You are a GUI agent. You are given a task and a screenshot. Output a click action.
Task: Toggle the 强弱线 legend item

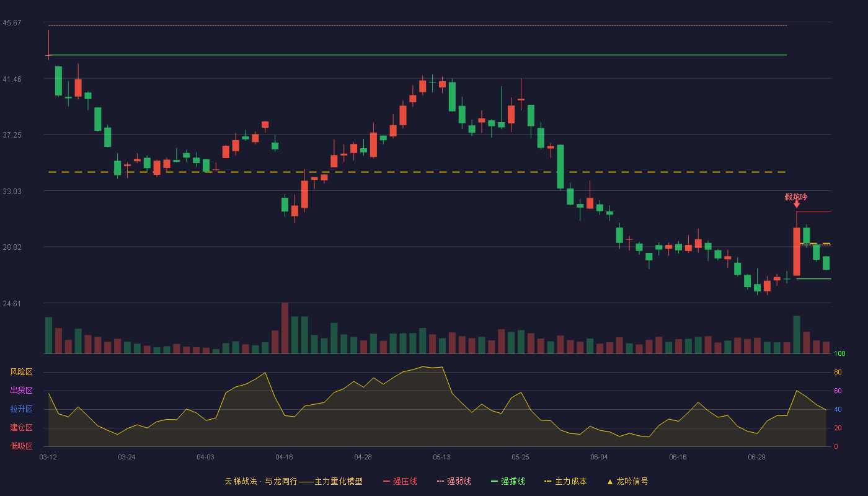click(454, 481)
